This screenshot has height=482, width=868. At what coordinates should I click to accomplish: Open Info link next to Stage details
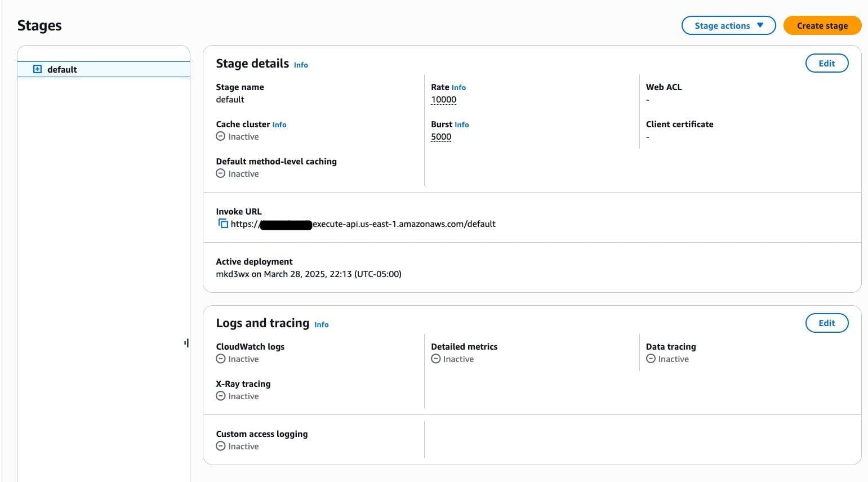[301, 65]
